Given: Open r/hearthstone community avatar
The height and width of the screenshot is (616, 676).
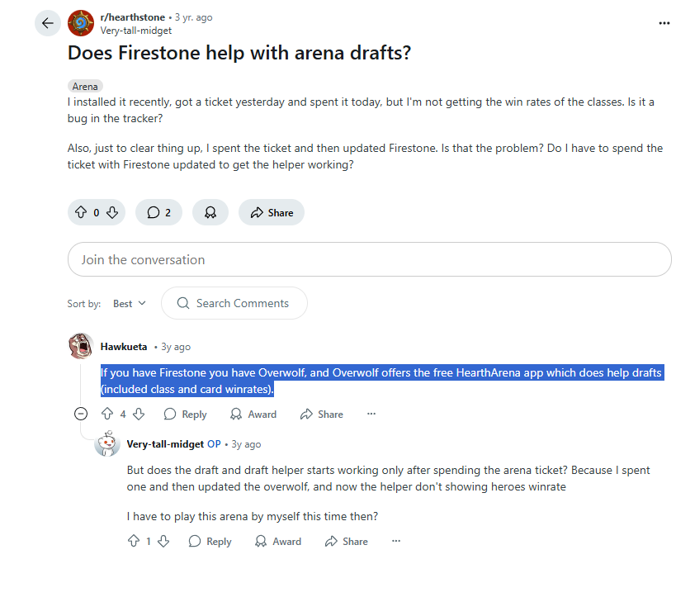Looking at the screenshot, I should [x=81, y=23].
